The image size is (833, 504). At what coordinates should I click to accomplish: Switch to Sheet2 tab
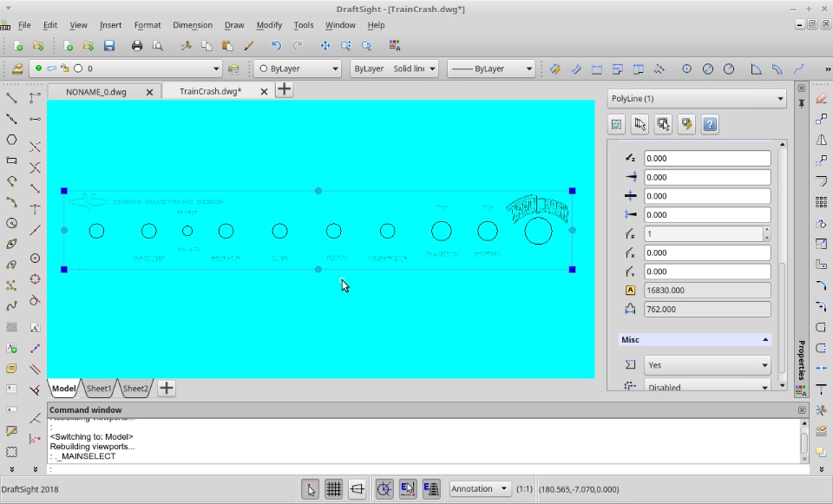pyautogui.click(x=135, y=389)
